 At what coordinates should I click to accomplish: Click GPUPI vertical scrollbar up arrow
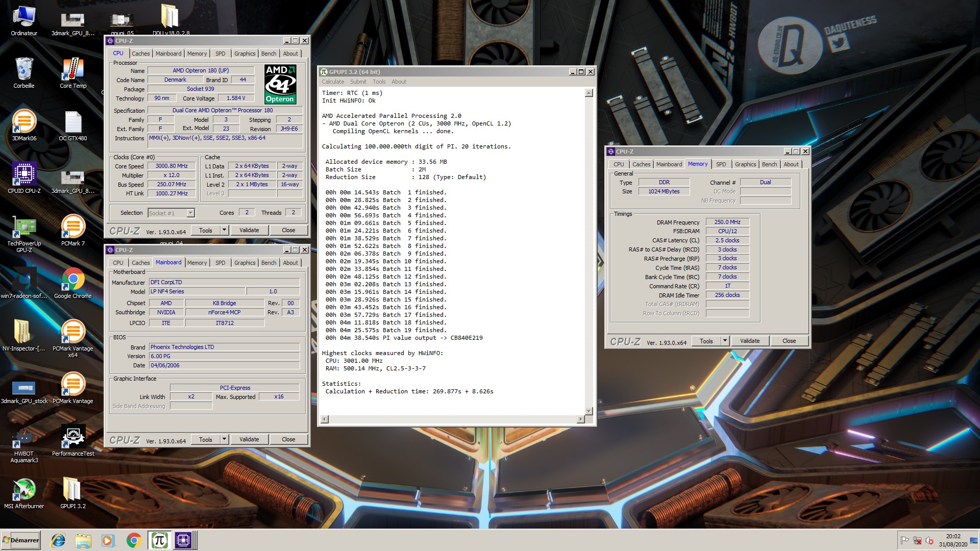coord(589,93)
